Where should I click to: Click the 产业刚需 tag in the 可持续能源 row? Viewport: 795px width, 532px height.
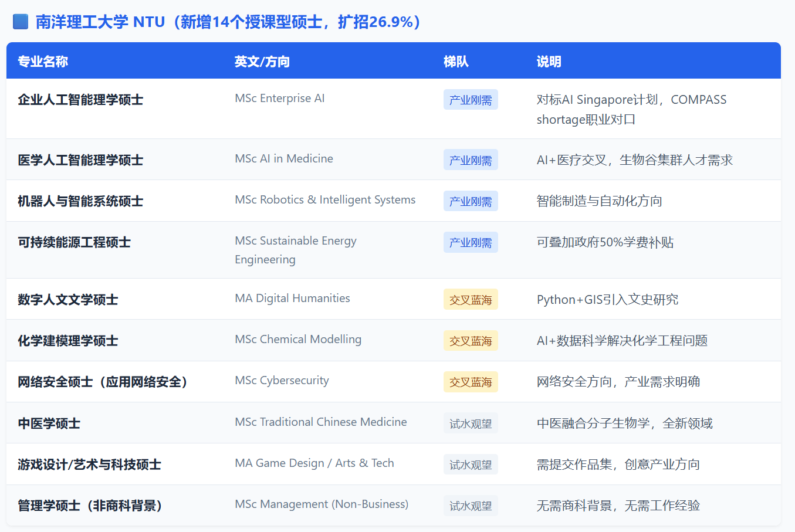[471, 242]
